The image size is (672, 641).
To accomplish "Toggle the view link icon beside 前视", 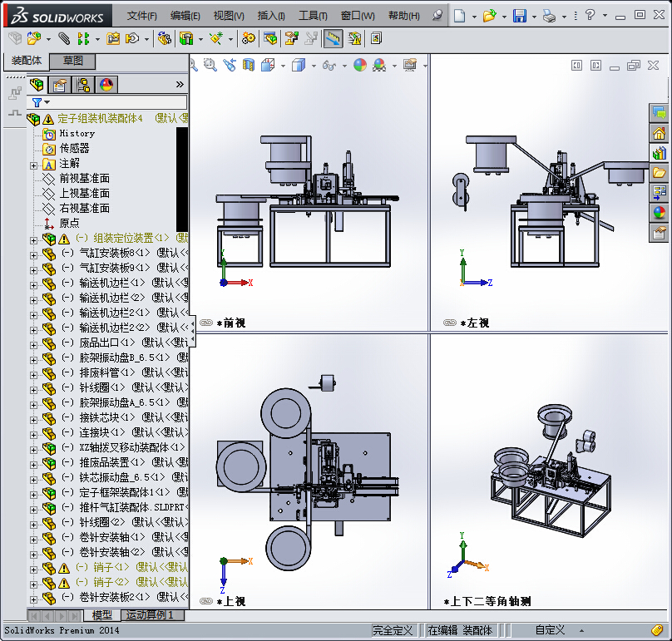I will click(206, 323).
